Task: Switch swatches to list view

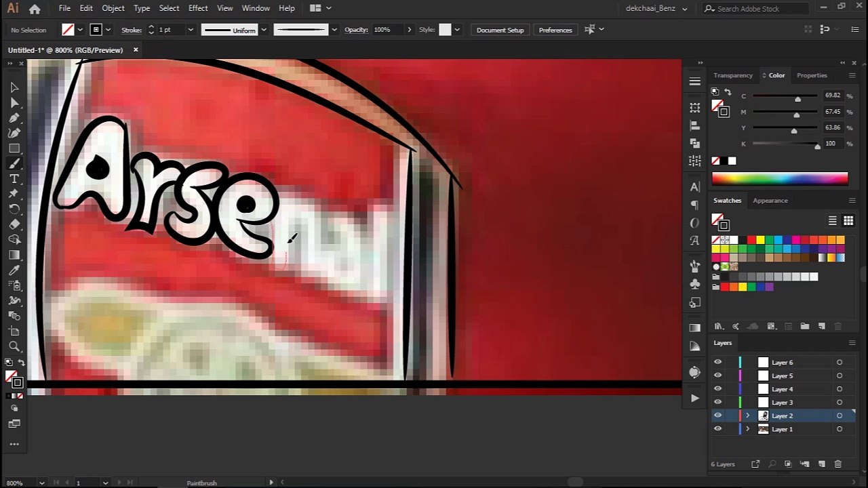Action: tap(832, 221)
